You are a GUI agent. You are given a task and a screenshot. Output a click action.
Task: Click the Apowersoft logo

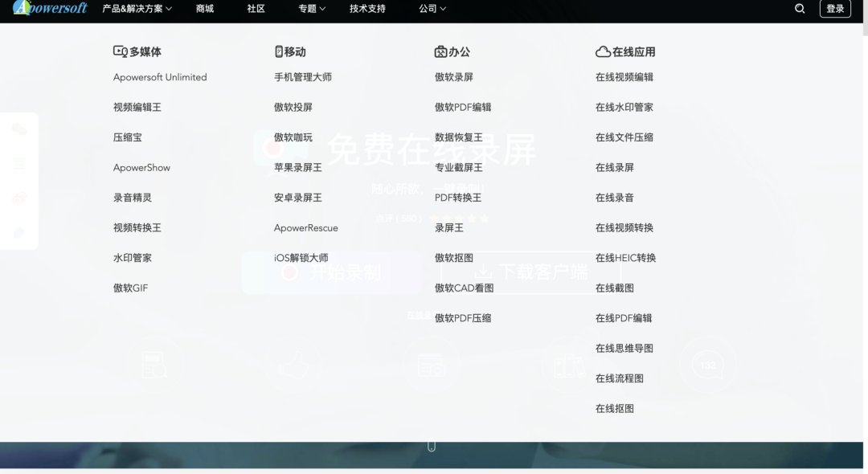pyautogui.click(x=50, y=8)
